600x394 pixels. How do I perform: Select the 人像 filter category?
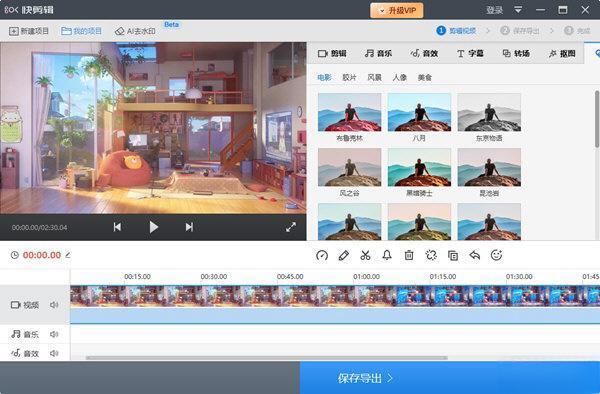(x=399, y=78)
